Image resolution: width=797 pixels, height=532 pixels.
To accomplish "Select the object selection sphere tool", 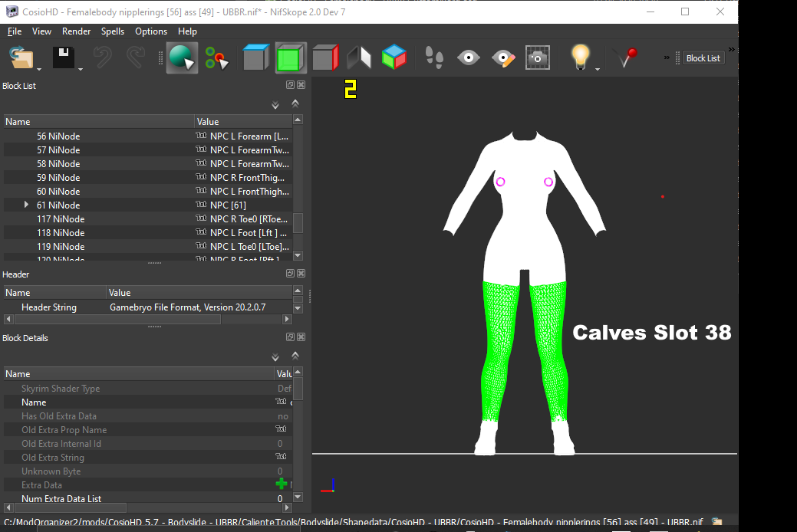I will pos(182,57).
